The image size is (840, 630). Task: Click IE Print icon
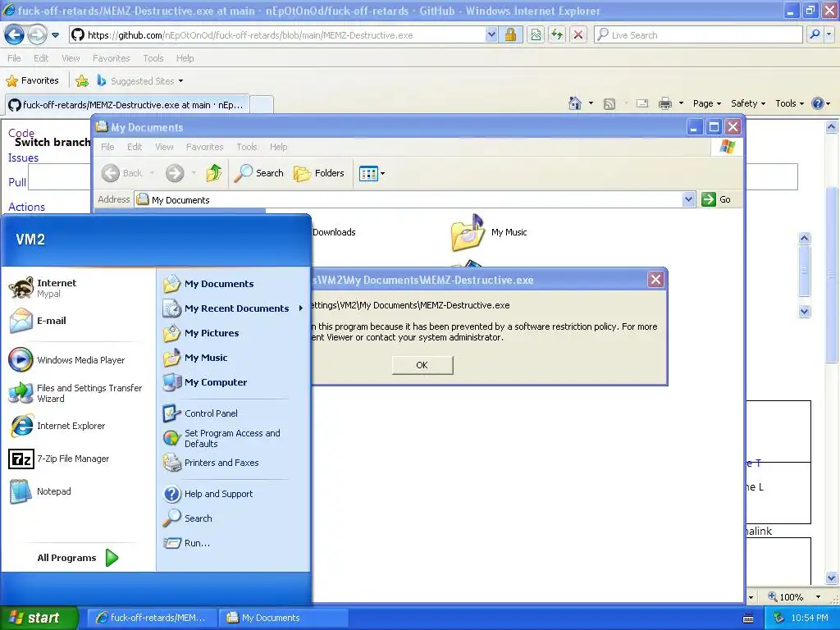[664, 103]
